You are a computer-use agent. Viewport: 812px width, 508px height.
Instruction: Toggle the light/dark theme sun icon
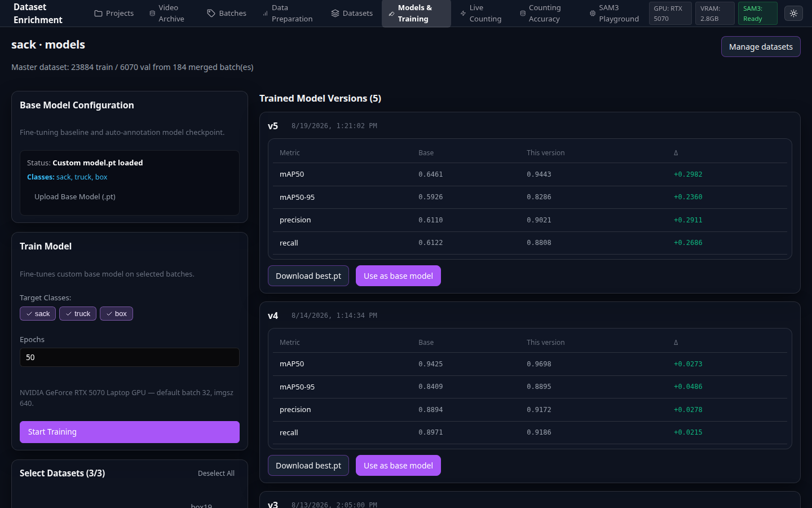(793, 13)
